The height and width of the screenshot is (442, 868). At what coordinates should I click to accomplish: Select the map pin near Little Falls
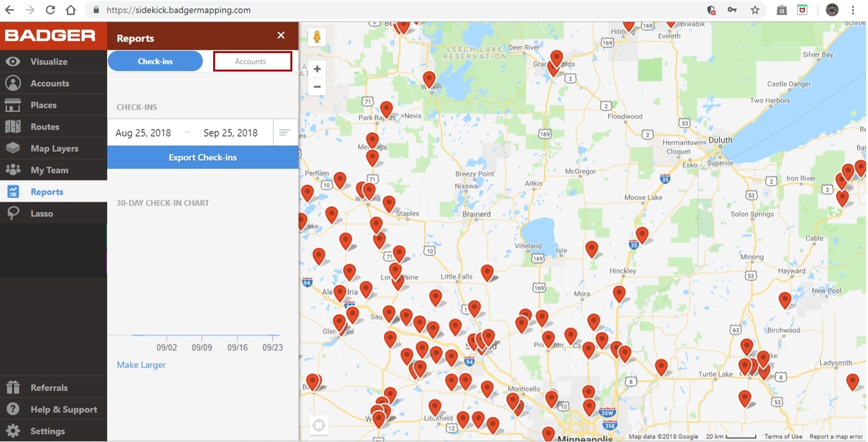coord(487,273)
